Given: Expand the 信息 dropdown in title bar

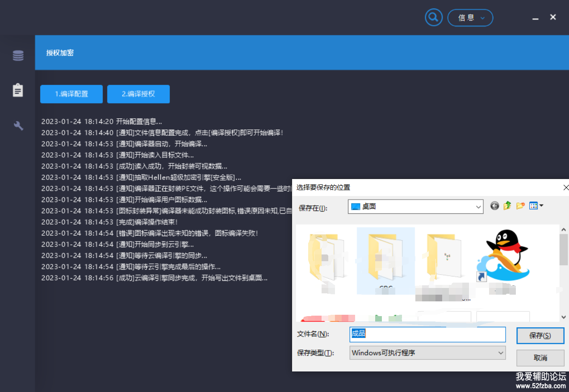Looking at the screenshot, I should 470,18.
